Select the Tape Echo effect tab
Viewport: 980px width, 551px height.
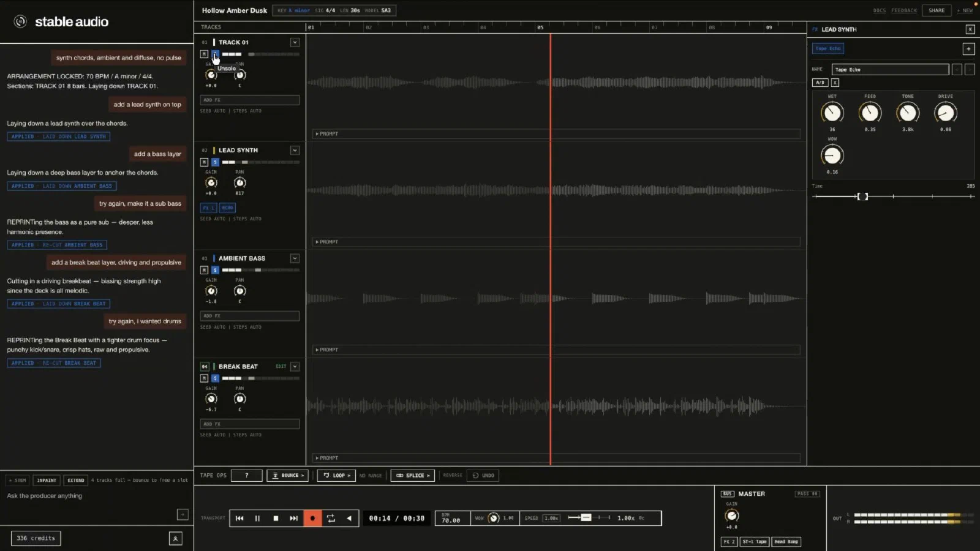coord(828,48)
